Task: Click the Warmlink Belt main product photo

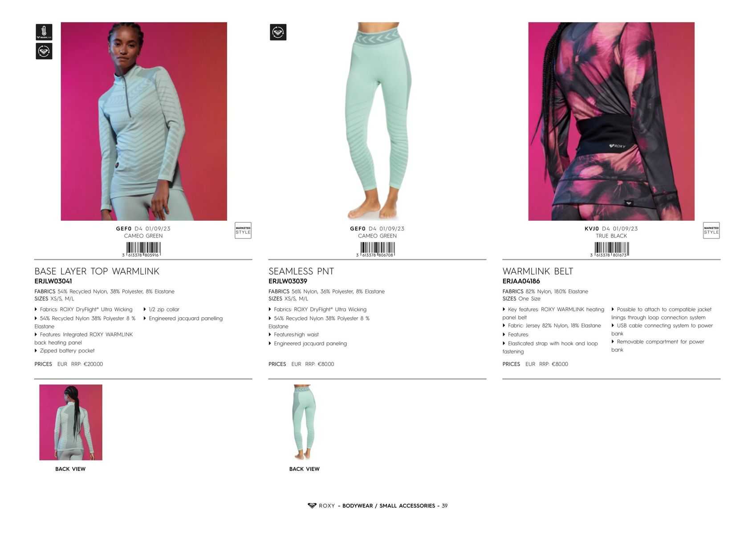Action: pos(611,121)
